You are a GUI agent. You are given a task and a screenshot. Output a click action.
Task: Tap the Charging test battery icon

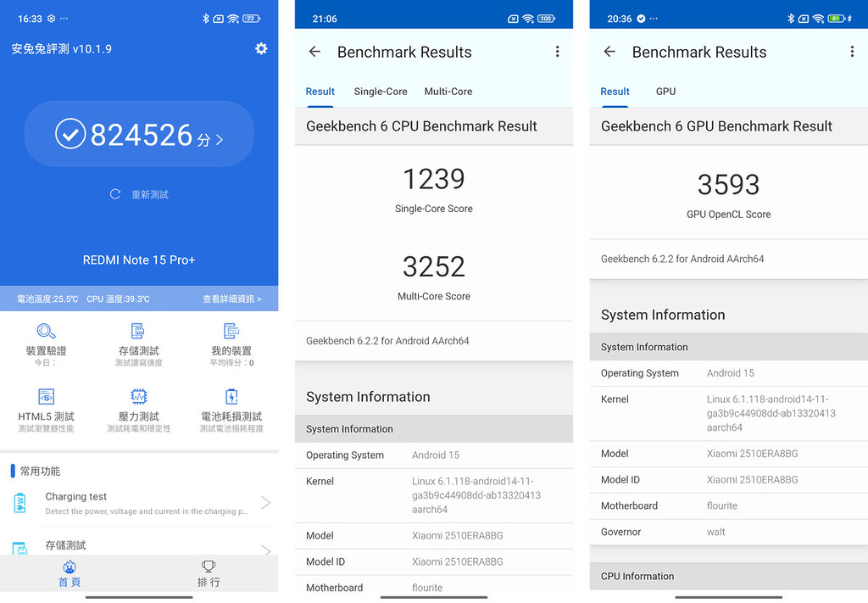pos(19,502)
